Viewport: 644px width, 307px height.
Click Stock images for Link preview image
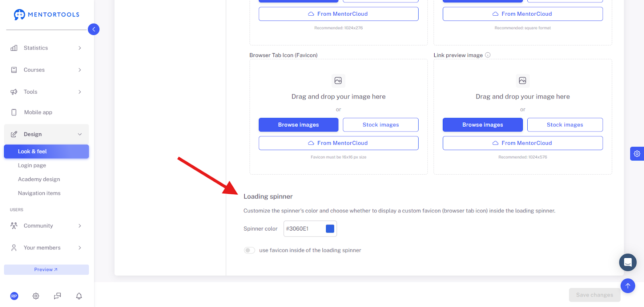565,125
